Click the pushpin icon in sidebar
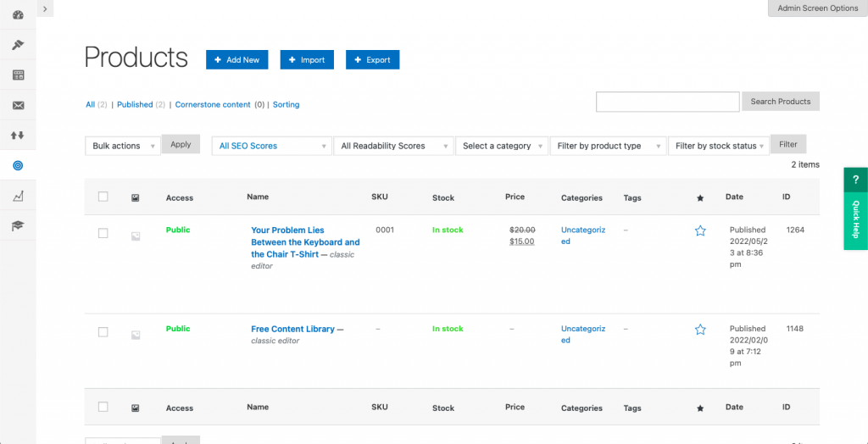 [x=18, y=45]
